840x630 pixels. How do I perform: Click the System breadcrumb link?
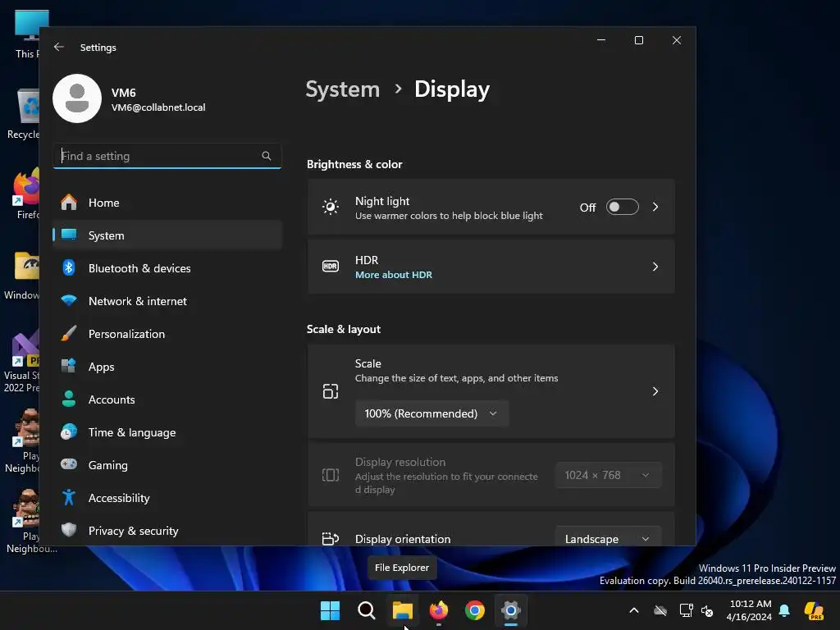(343, 89)
